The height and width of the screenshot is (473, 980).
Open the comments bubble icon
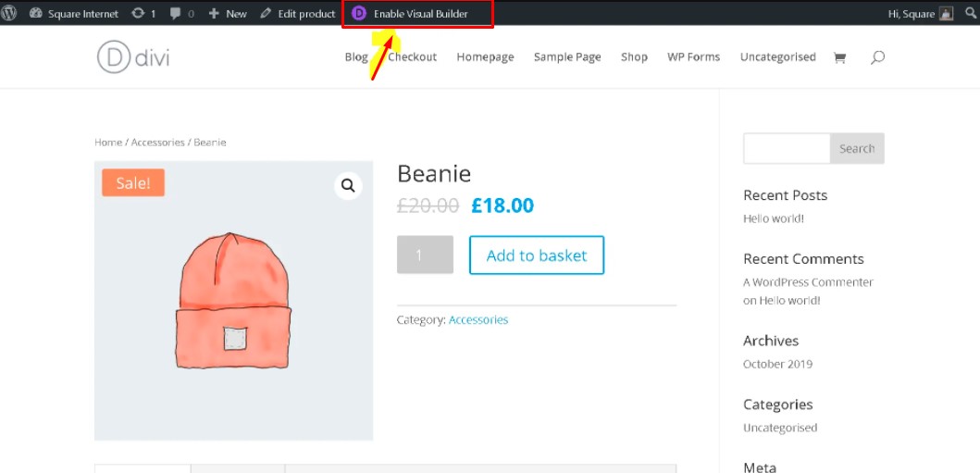coord(176,14)
